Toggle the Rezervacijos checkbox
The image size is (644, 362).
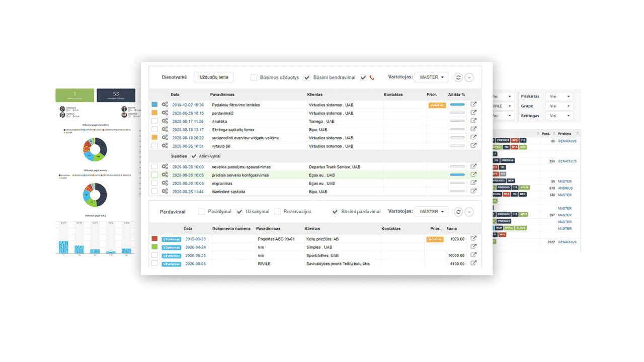coord(277,212)
